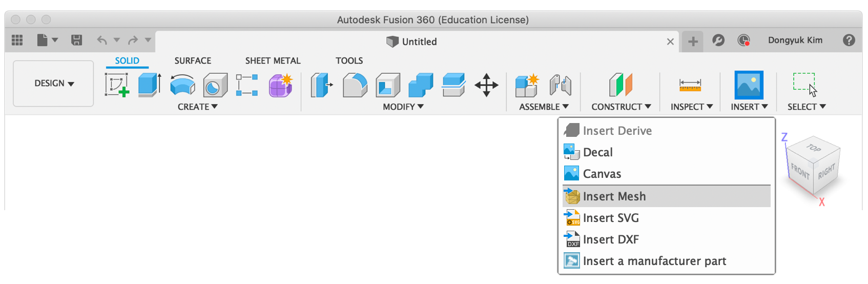This screenshot has width=868, height=284.
Task: Switch to the TOOLS tab
Action: [x=349, y=60]
